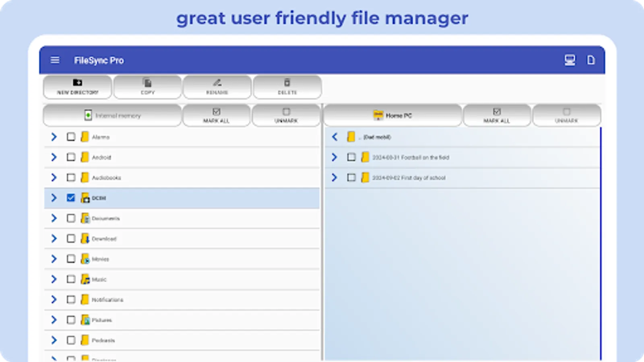Screen dimensions: 644x362
Task: Mark the Android folder checkbox
Action: (71, 157)
